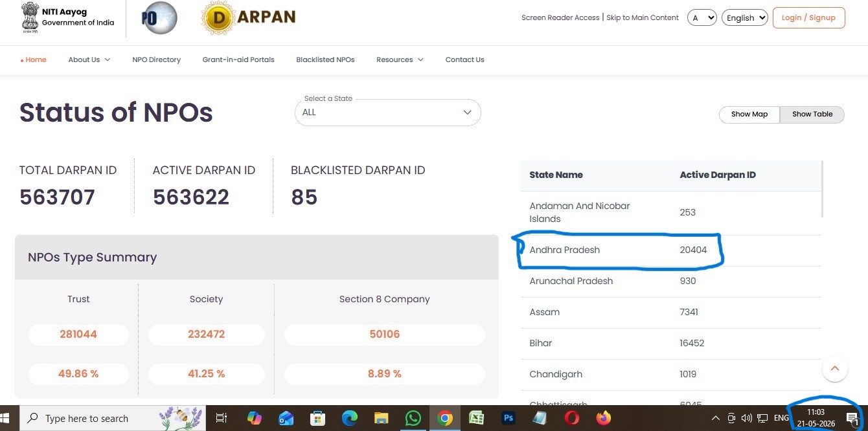Open Grant-in-aid Portals menu item

[238, 60]
